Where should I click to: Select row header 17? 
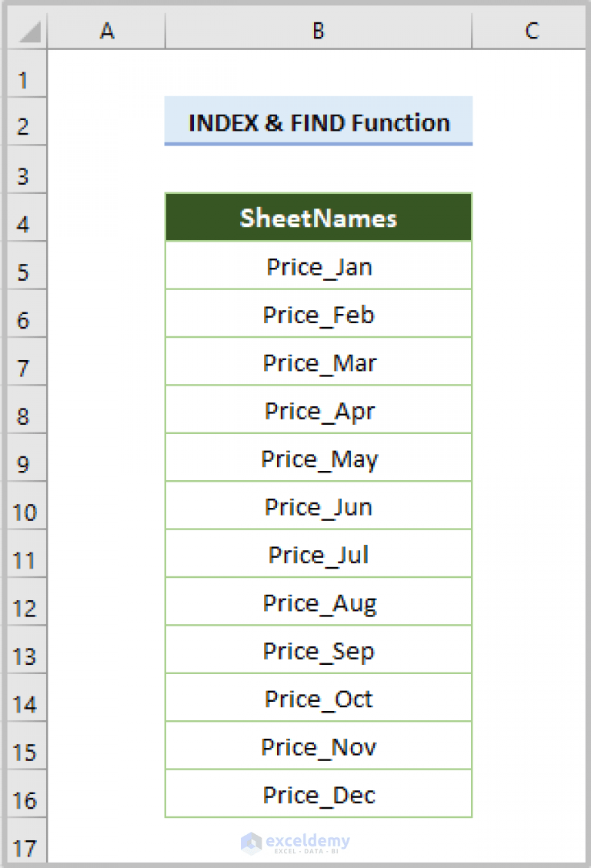(25, 847)
